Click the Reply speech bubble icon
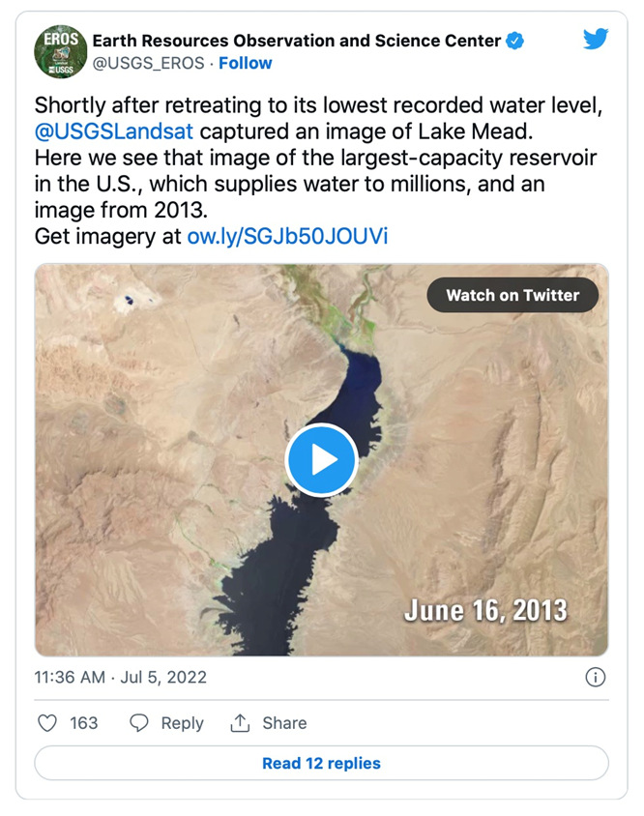644x816 pixels. (139, 723)
